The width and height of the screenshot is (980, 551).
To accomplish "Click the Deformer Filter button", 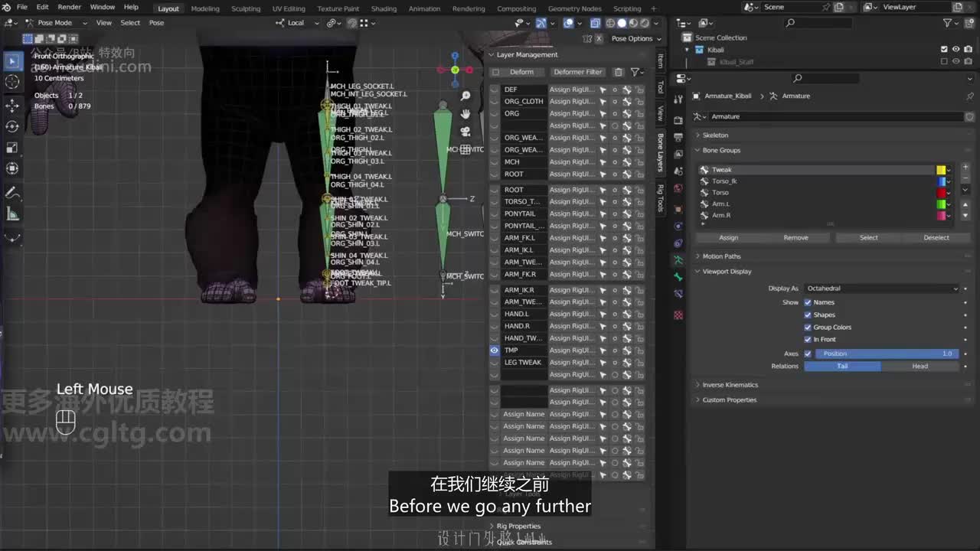I will 578,72.
